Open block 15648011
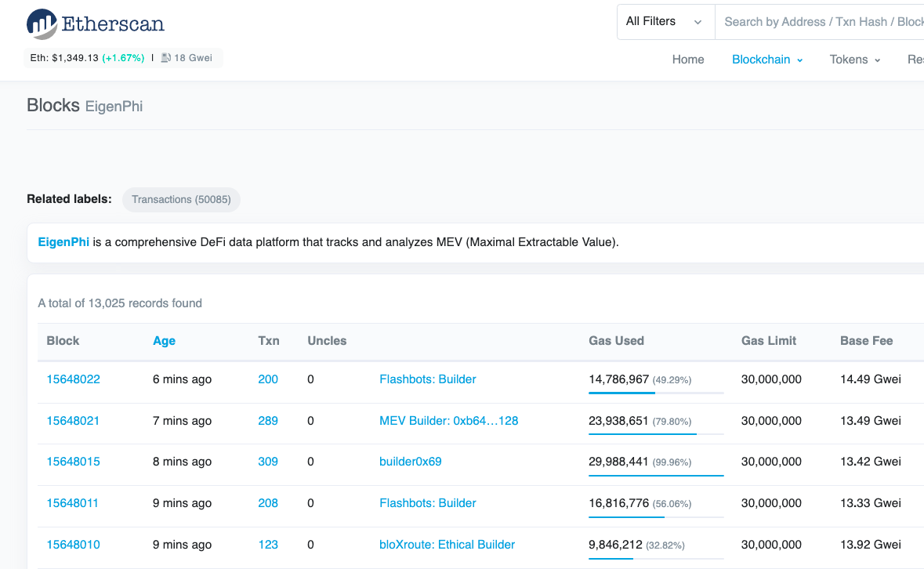This screenshot has height=569, width=924. coord(72,503)
